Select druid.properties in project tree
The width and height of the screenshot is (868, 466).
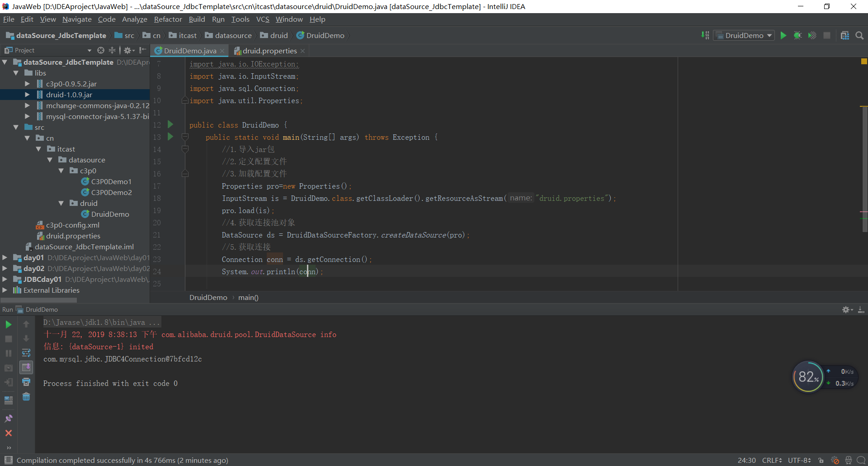[x=73, y=236]
